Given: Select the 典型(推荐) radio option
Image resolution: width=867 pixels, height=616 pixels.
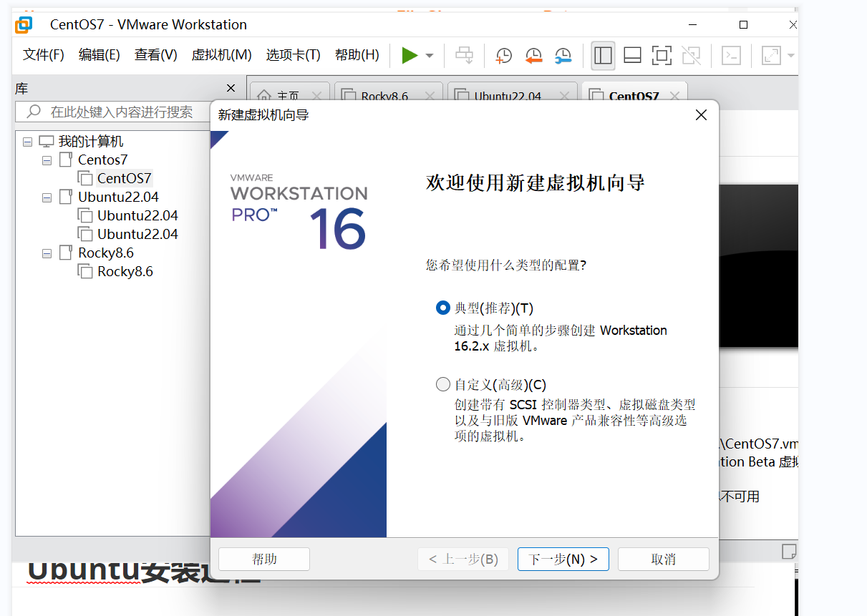Looking at the screenshot, I should click(443, 308).
